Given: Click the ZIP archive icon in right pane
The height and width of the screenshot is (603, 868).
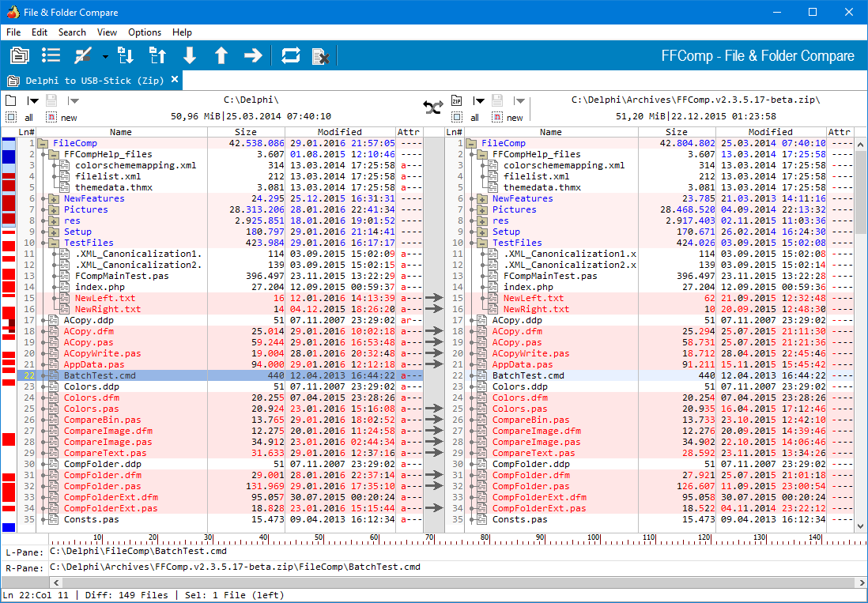Looking at the screenshot, I should point(456,100).
